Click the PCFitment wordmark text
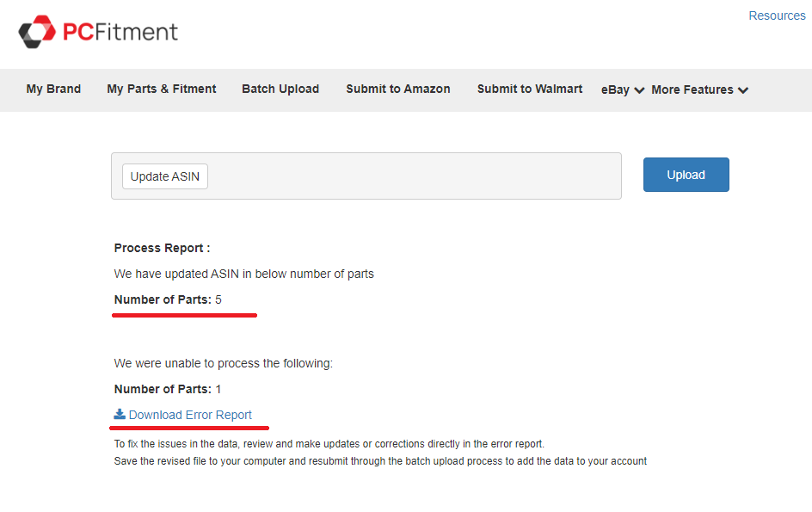Image resolution: width=812 pixels, height=512 pixels. (x=120, y=33)
